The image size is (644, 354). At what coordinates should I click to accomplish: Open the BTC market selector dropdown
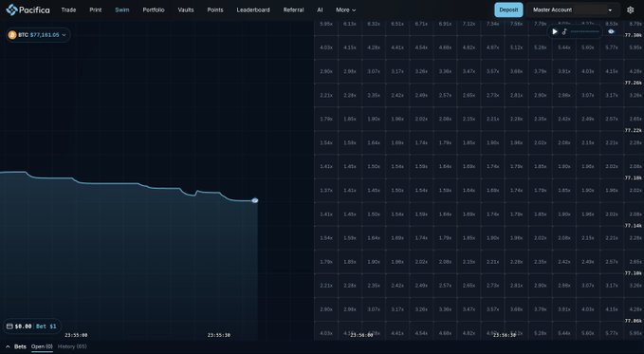(x=38, y=35)
